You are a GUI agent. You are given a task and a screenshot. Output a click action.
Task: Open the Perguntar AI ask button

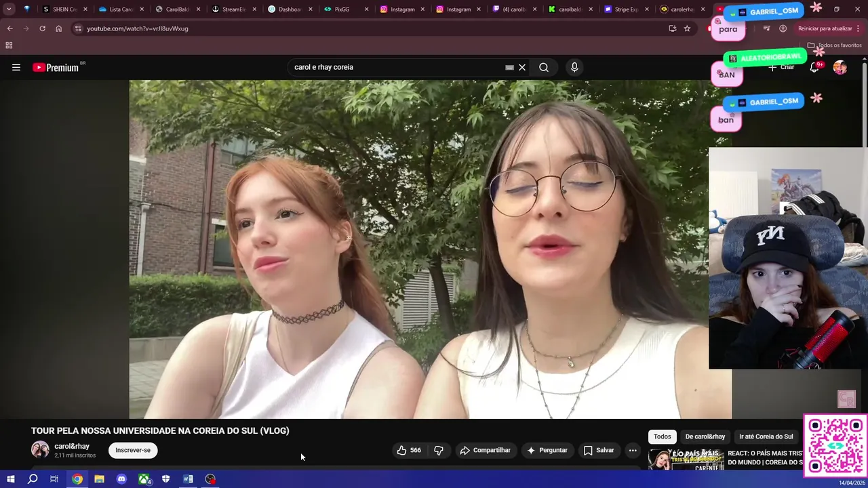pyautogui.click(x=547, y=450)
